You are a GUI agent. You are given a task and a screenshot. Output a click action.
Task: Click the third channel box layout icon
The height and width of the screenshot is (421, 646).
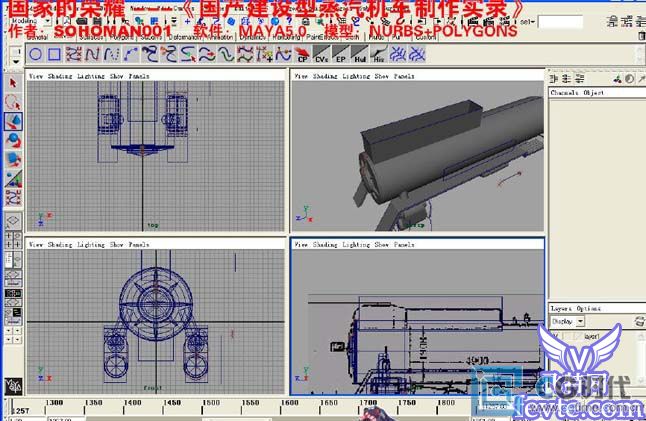579,79
